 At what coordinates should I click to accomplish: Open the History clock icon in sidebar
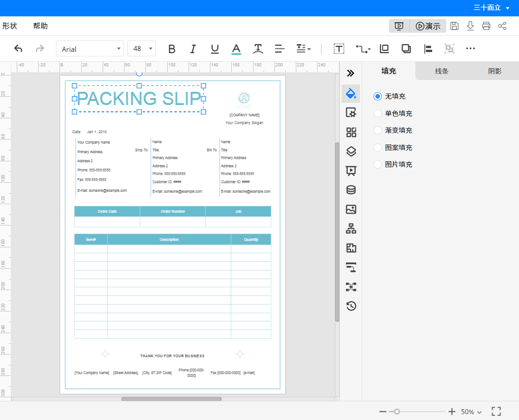pos(351,306)
